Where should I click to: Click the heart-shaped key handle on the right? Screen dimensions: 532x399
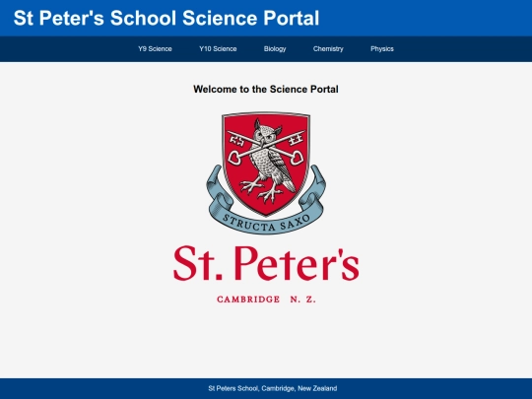297,158
